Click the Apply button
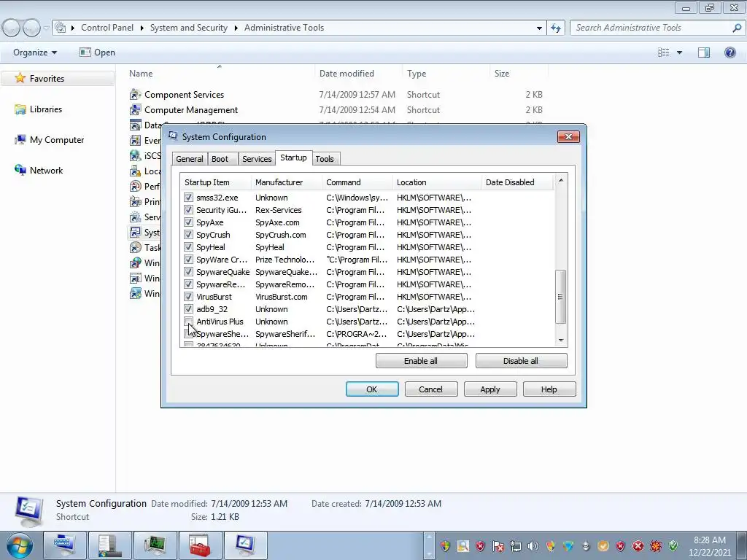 (x=490, y=389)
